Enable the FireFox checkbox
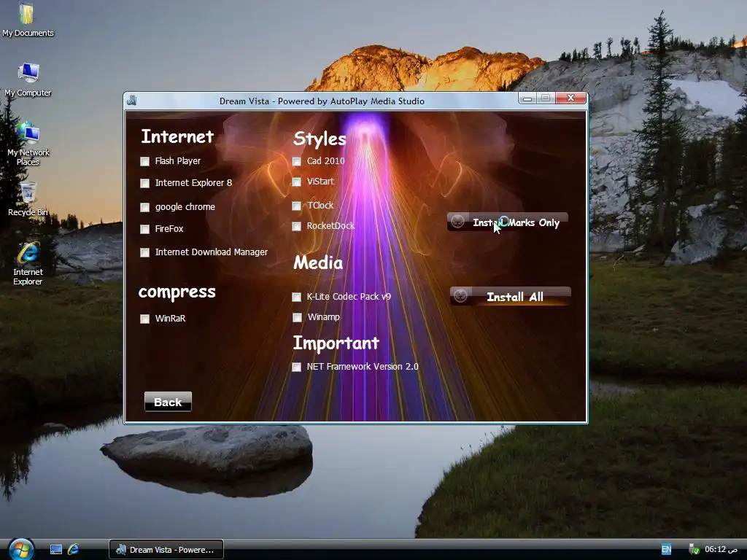This screenshot has height=560, width=747. [145, 229]
